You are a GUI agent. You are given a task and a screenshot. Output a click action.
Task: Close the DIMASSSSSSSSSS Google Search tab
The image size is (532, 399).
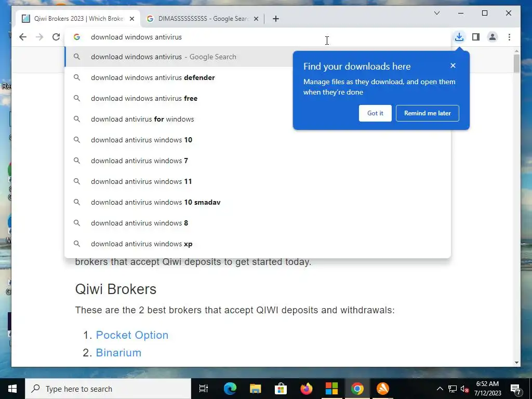(256, 19)
